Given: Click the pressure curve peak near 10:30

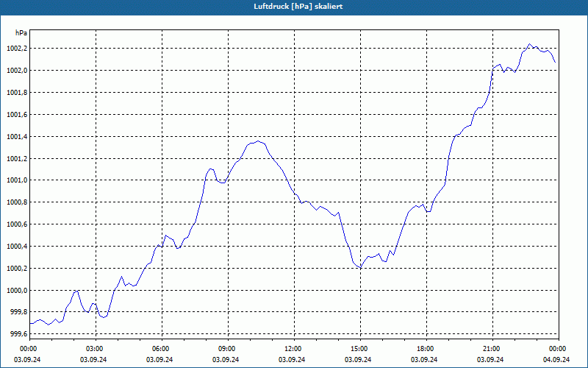Looking at the screenshot, I should (258, 141).
